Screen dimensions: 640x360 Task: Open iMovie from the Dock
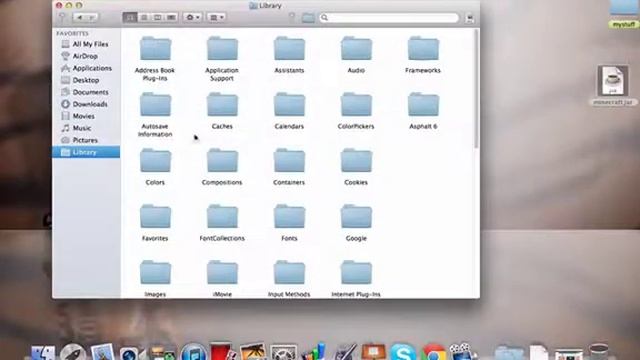coord(463,352)
